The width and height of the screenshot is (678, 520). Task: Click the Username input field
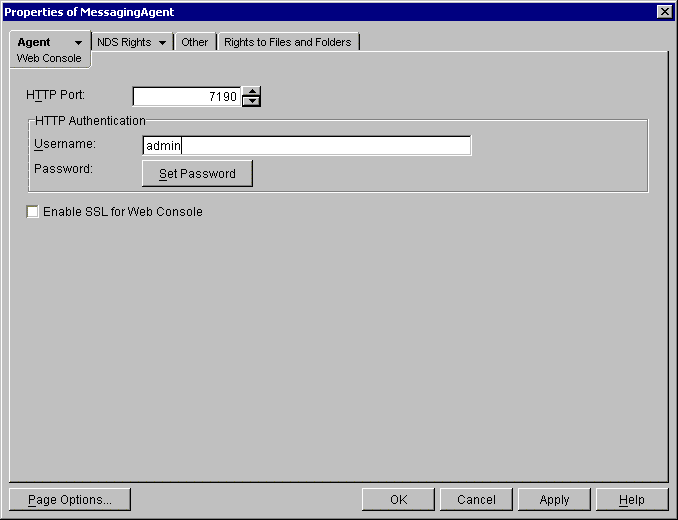click(x=307, y=146)
